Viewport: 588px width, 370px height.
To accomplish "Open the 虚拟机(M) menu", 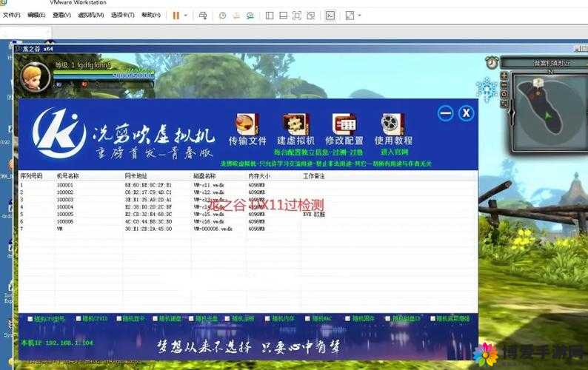I will point(91,15).
